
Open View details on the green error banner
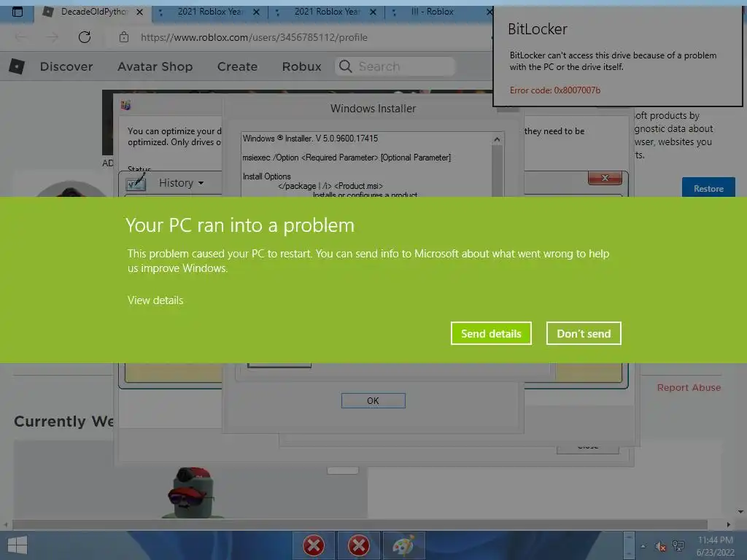click(155, 300)
